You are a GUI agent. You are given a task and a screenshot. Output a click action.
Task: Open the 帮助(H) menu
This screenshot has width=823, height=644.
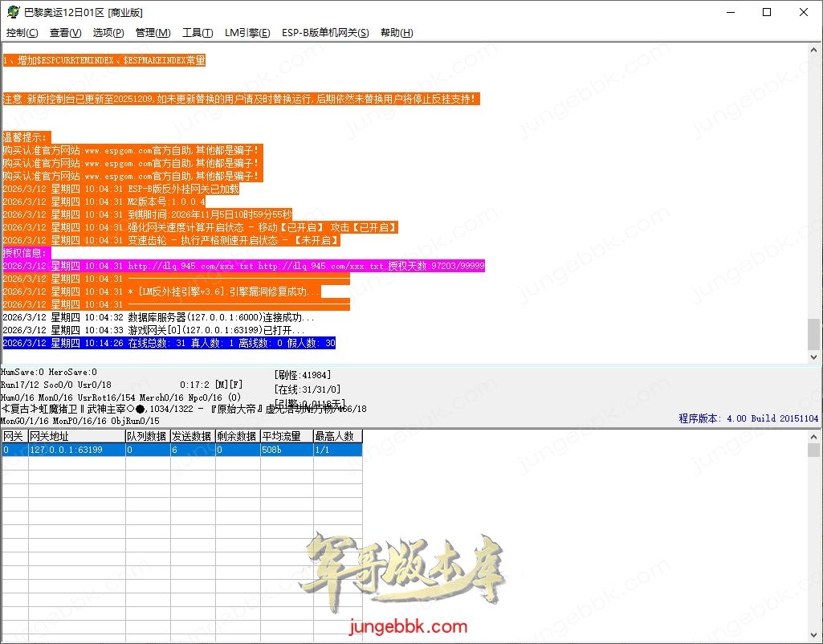397,33
